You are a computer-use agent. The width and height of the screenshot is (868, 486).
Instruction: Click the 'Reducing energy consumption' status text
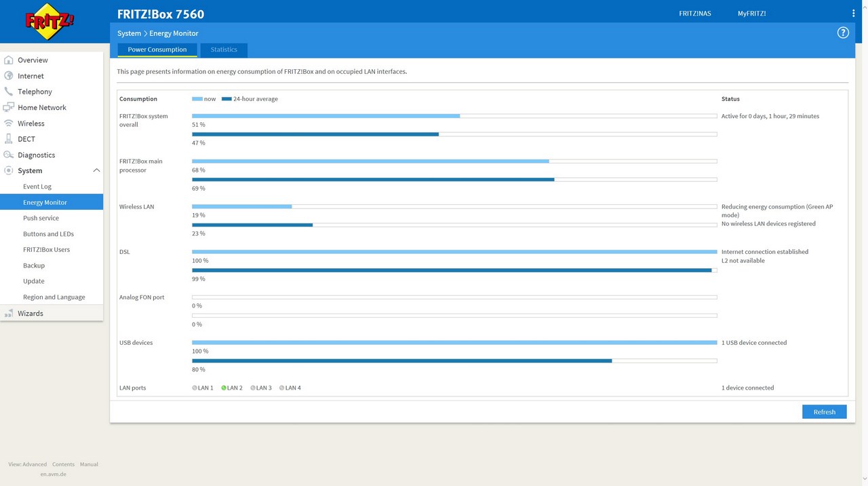pos(777,211)
